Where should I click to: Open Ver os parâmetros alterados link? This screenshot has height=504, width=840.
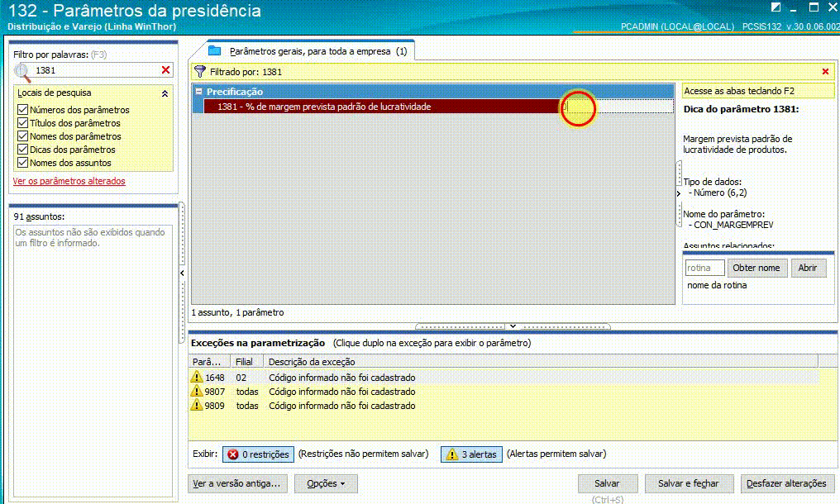pos(69,181)
